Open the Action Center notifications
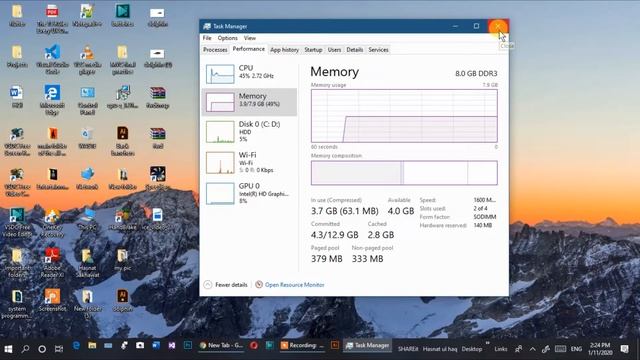 click(x=624, y=349)
